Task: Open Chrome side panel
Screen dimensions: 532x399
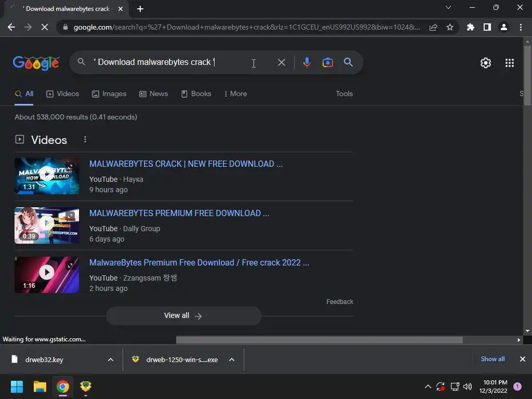Action: pos(487,27)
